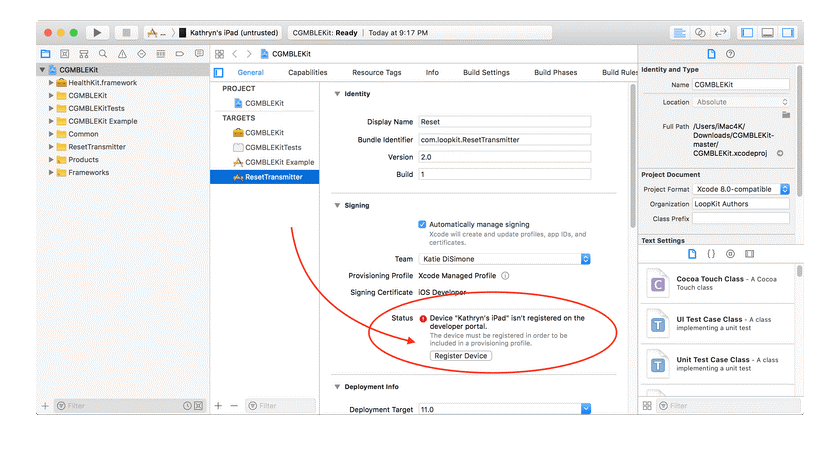This screenshot has height=466, width=840.
Task: Expand the ResetTransmitter folder
Action: [51, 147]
